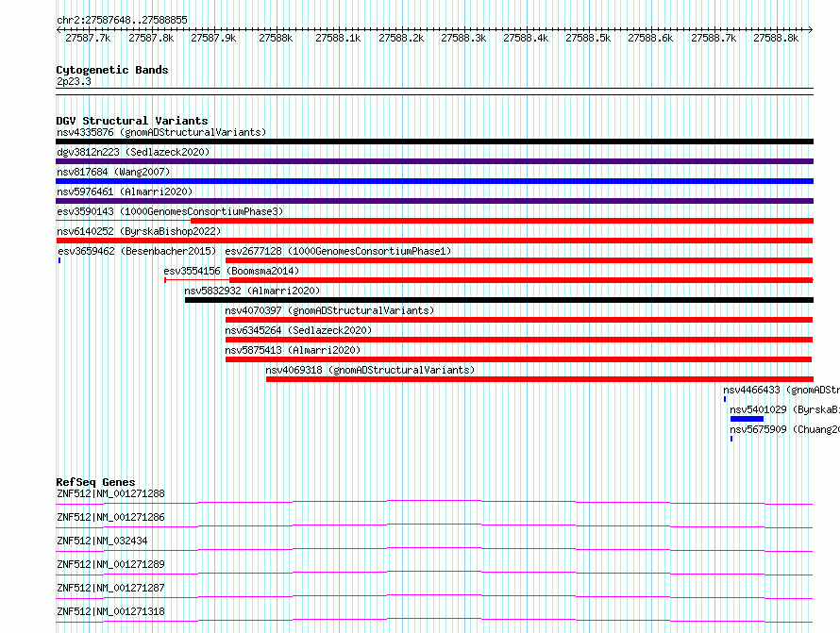Select nsv6140252 (ByrskaBishop2022) variant label
The height and width of the screenshot is (633, 840).
(139, 231)
